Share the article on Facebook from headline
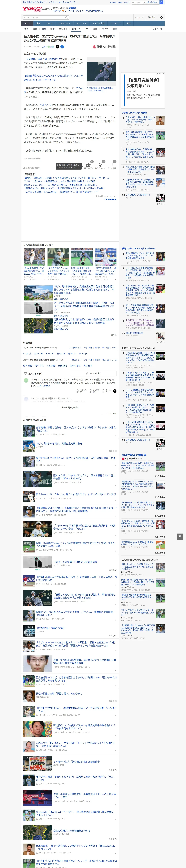This screenshot has height=868, width=186. pos(62,47)
